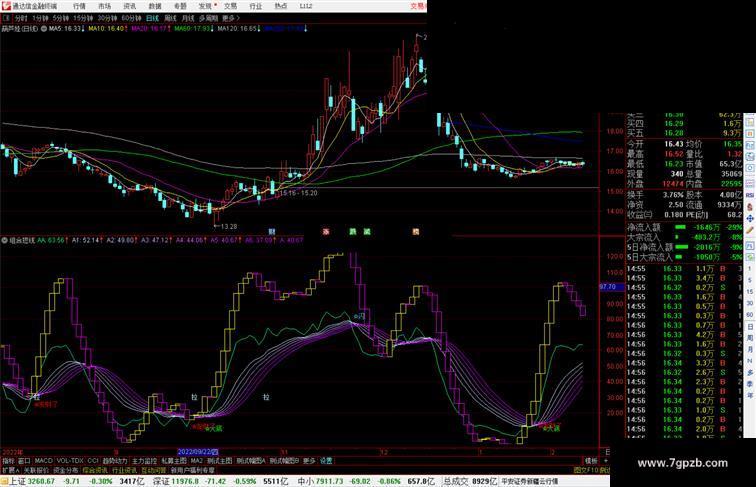
Task: Open the 行情 menu
Action: point(80,6)
